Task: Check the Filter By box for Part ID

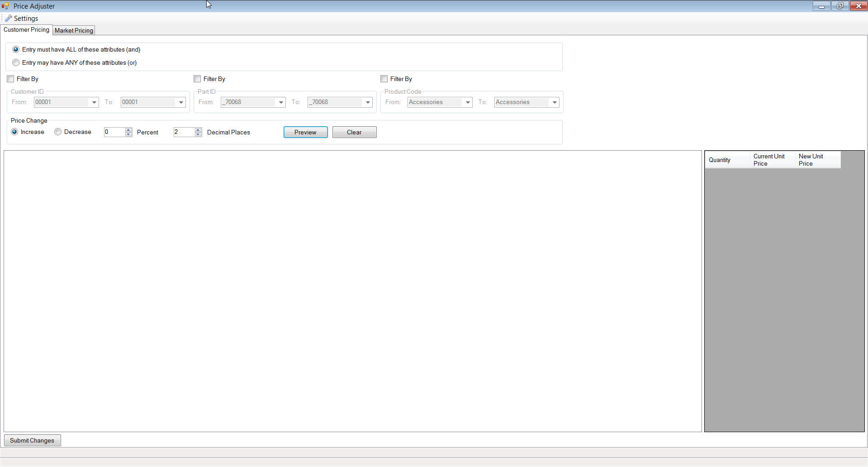Action: tap(197, 79)
